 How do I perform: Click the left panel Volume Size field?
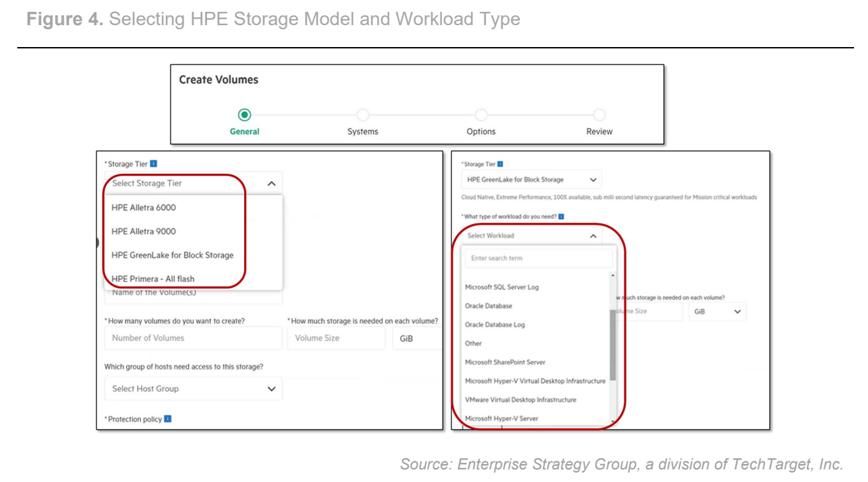coord(336,338)
